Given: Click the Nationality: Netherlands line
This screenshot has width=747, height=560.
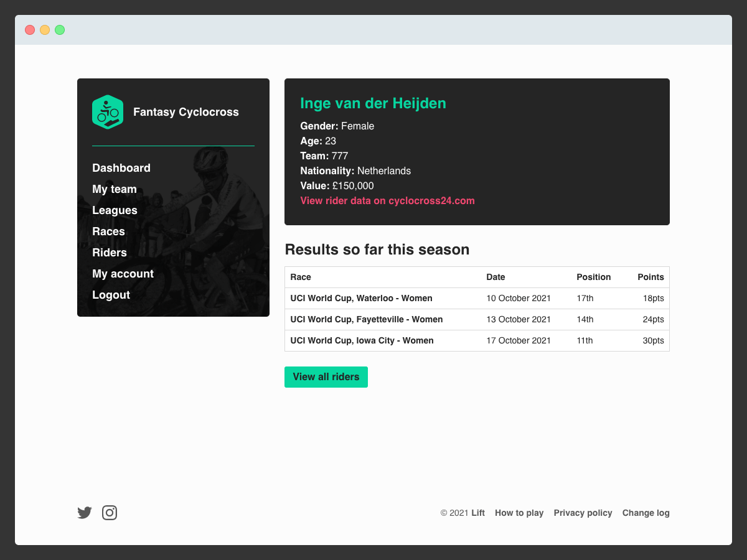Looking at the screenshot, I should tap(355, 171).
